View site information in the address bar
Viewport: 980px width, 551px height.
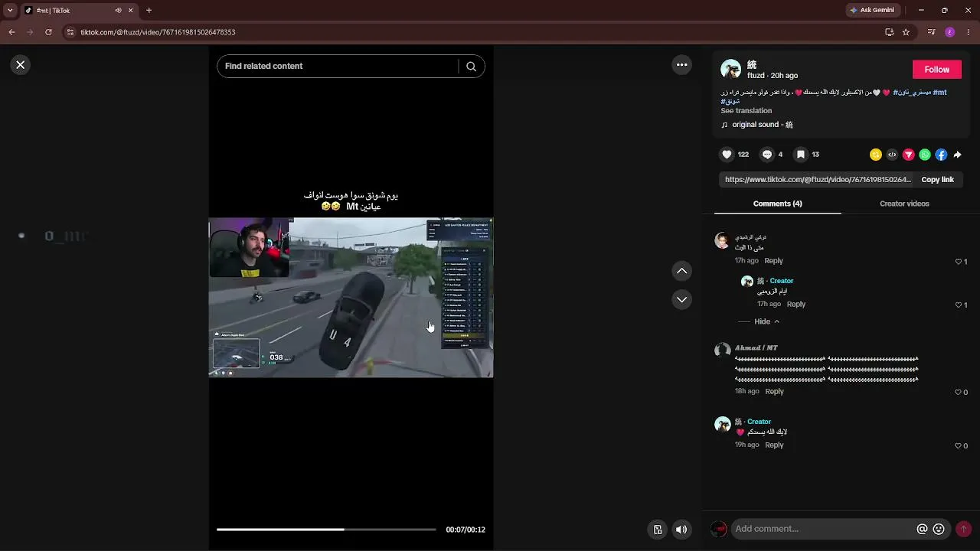coord(70,32)
